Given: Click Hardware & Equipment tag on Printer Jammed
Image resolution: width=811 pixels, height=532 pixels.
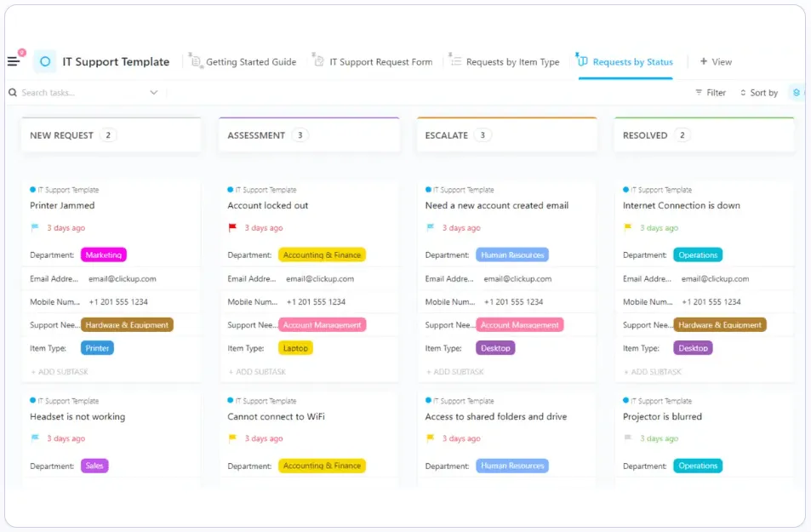Looking at the screenshot, I should [127, 325].
